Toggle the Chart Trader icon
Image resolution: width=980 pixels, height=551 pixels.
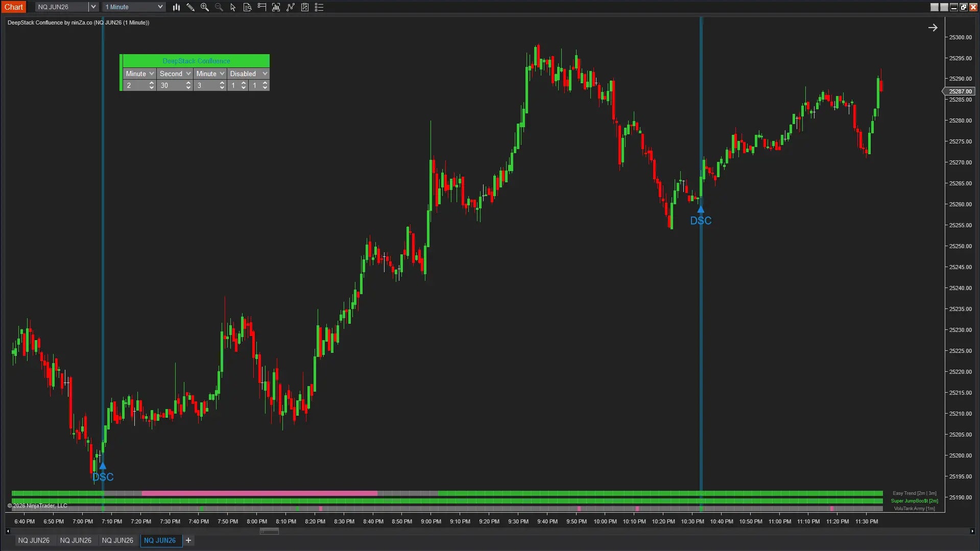coord(262,7)
